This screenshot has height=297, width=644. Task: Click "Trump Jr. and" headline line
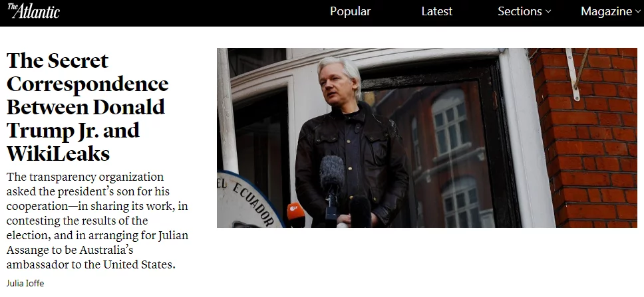[73, 131]
